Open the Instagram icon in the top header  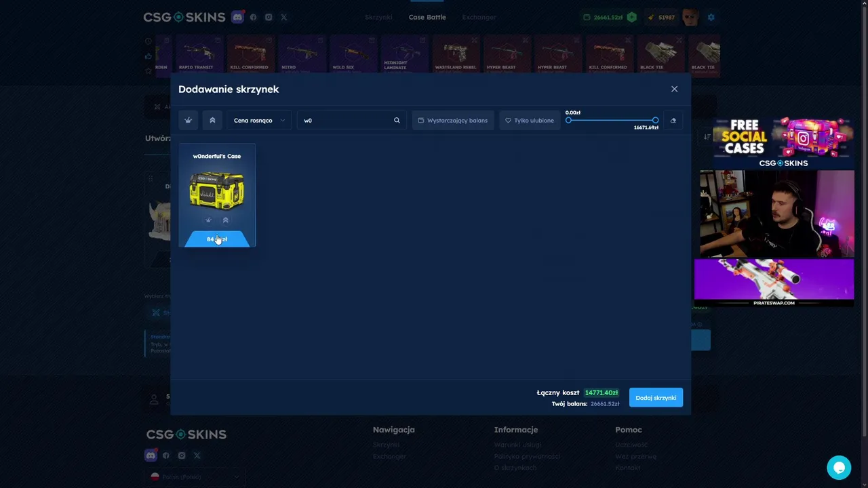coord(269,17)
